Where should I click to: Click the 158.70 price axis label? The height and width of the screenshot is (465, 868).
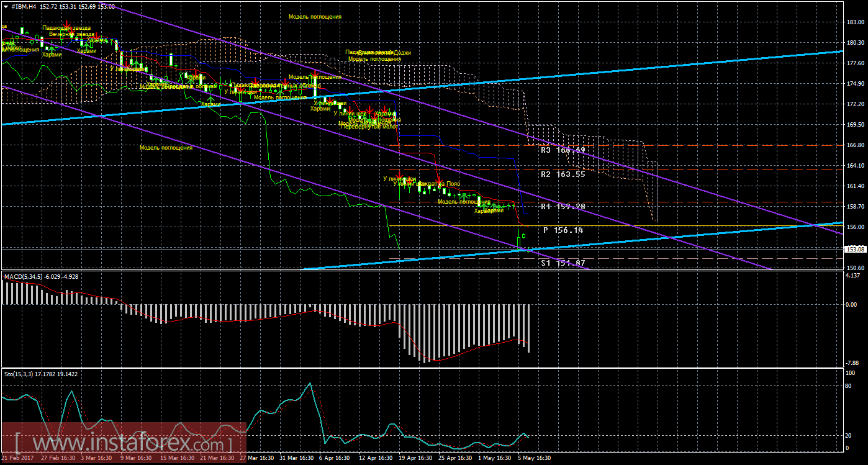856,207
